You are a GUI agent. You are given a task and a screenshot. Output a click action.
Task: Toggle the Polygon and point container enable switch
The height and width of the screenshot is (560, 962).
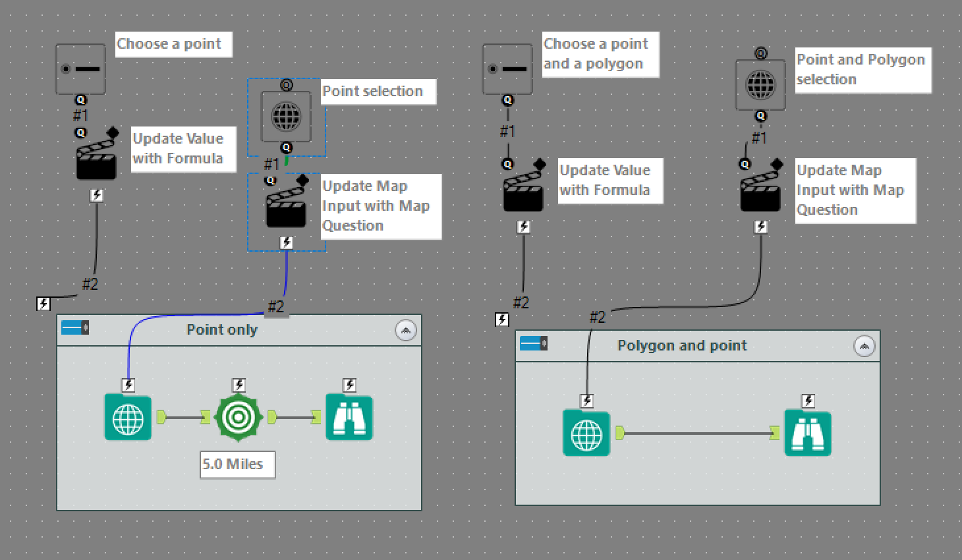pyautogui.click(x=532, y=343)
